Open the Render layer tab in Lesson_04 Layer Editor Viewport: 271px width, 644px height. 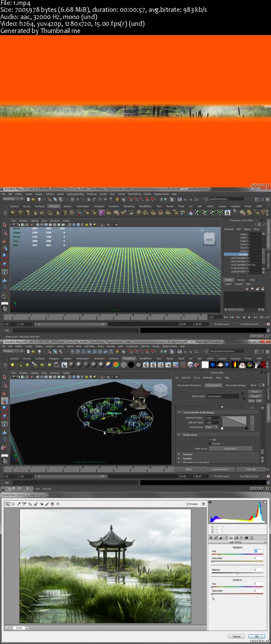(x=241, y=280)
